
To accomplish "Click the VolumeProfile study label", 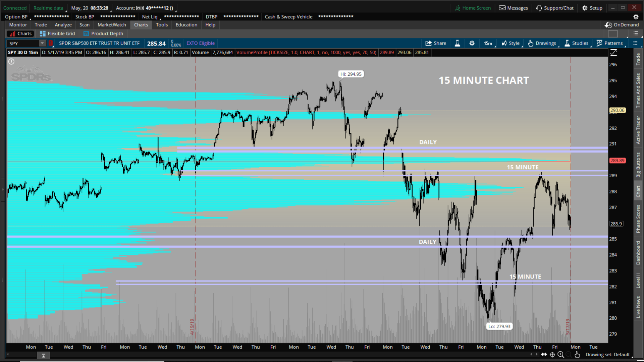I will [306, 52].
